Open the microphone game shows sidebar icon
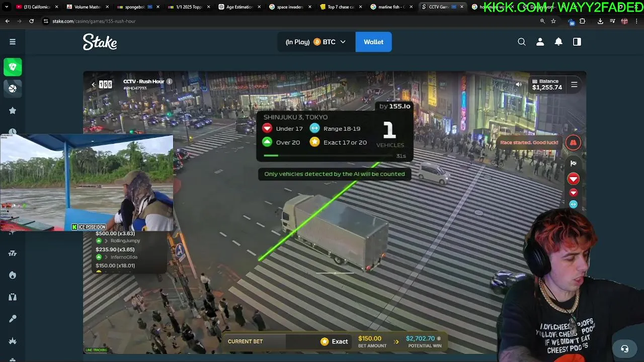This screenshot has width=644, height=362. pos(13,319)
